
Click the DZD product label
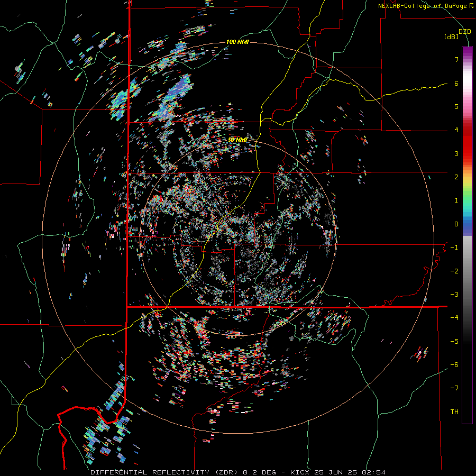(465, 32)
